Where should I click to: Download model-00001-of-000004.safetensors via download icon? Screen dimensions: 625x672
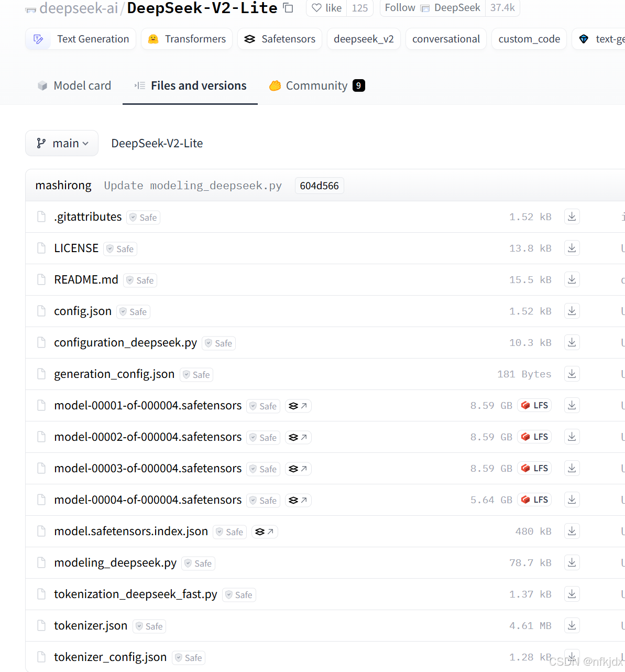click(x=572, y=405)
